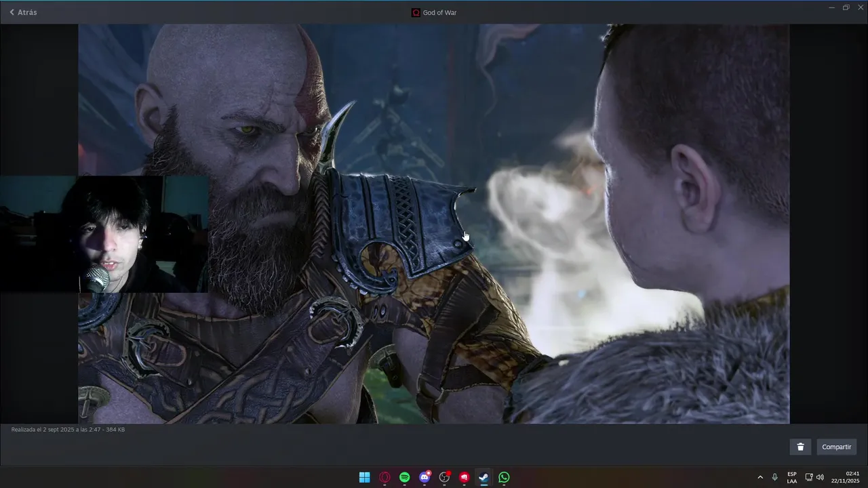Click the God of War title icon
Viewport: 868px width, 488px height.
point(416,12)
